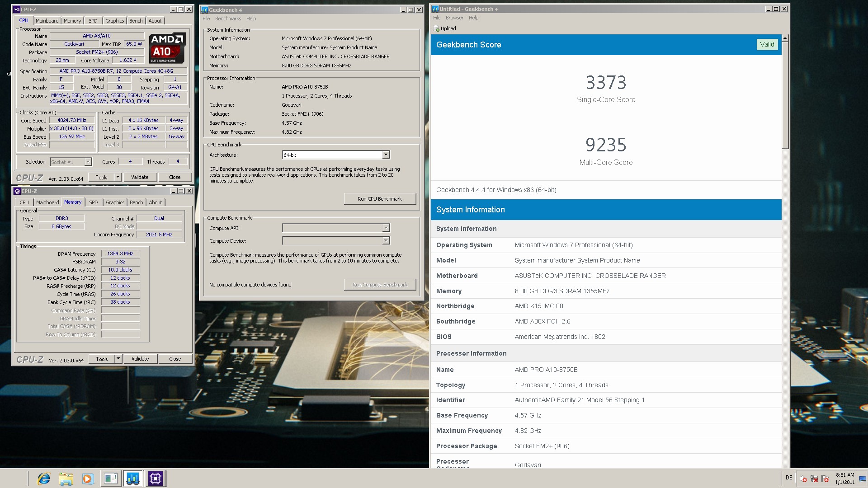Image resolution: width=868 pixels, height=488 pixels.
Task: Click the title bar icon of the CPU-Z CPU window
Action: point(17,9)
